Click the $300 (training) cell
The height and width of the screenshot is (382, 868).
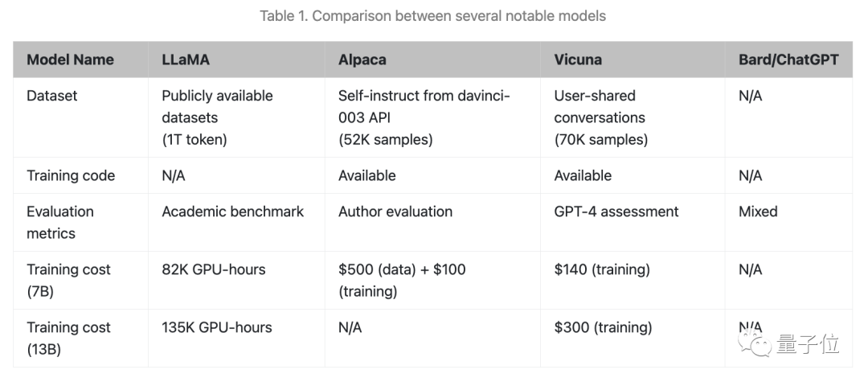(x=603, y=327)
